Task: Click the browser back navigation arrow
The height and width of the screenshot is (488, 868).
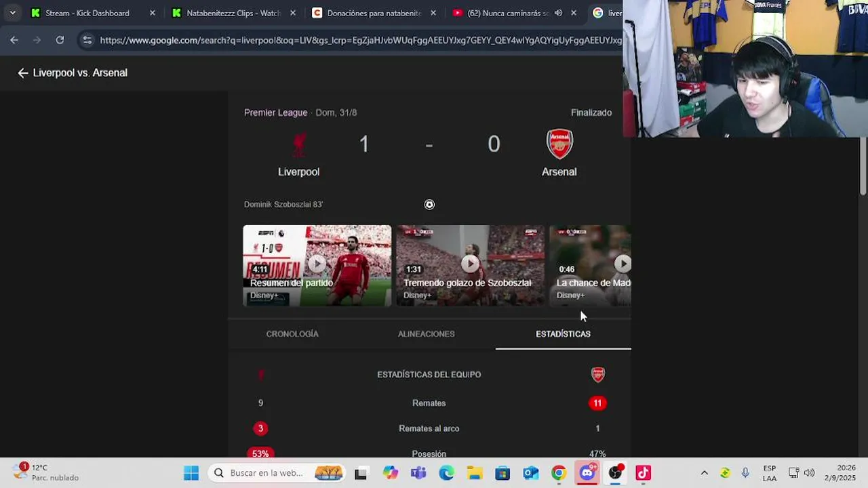Action: (x=14, y=40)
